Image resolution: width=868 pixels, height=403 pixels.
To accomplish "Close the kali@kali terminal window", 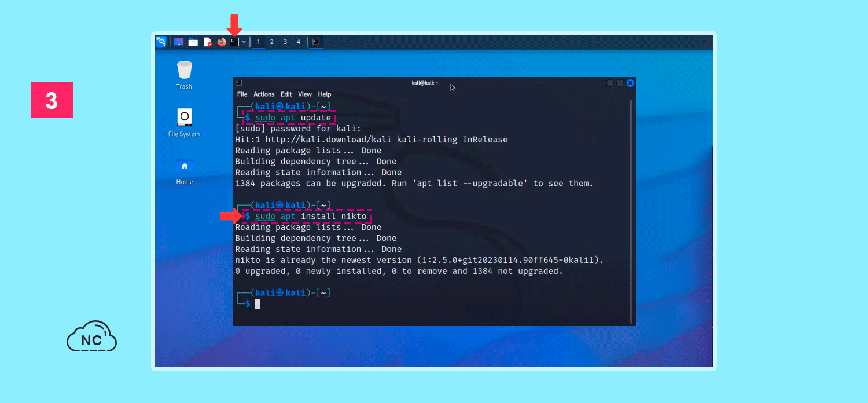I will click(631, 83).
